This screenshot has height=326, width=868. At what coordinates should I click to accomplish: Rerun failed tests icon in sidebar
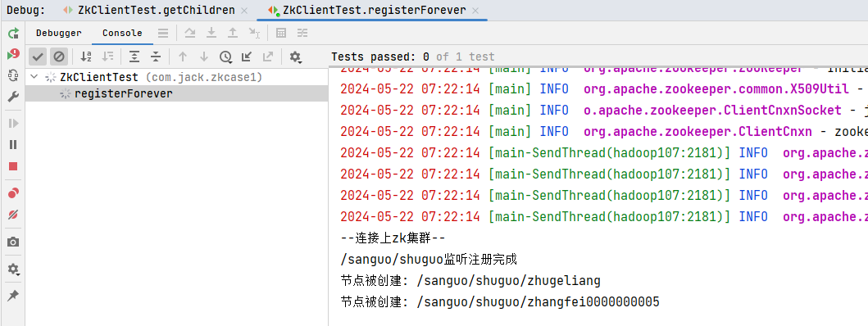pos(13,54)
